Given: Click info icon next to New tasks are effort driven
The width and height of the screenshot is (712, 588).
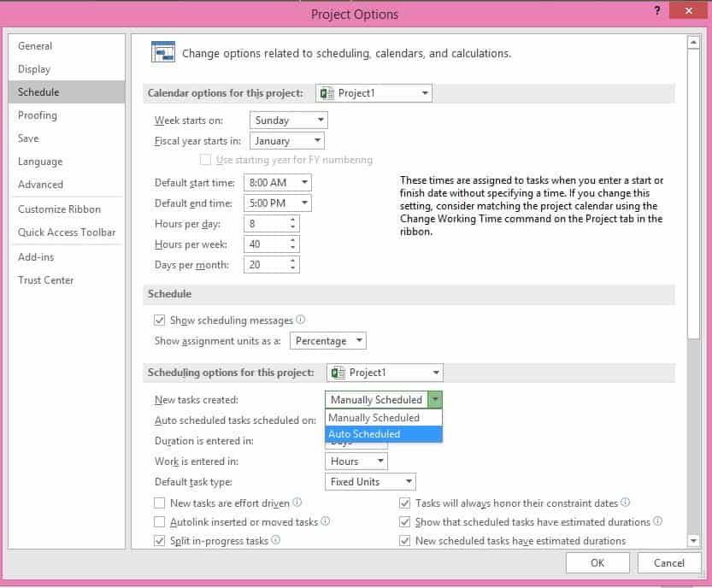Looking at the screenshot, I should click(x=297, y=503).
